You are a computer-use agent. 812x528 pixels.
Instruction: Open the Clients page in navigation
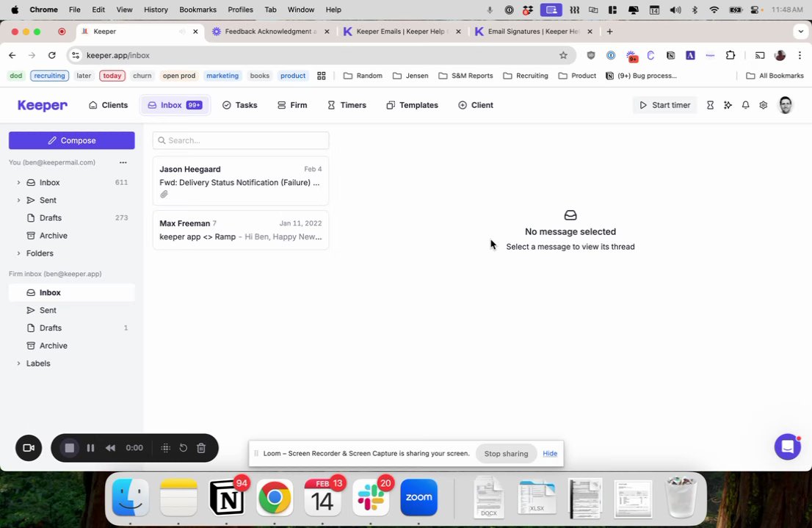108,105
